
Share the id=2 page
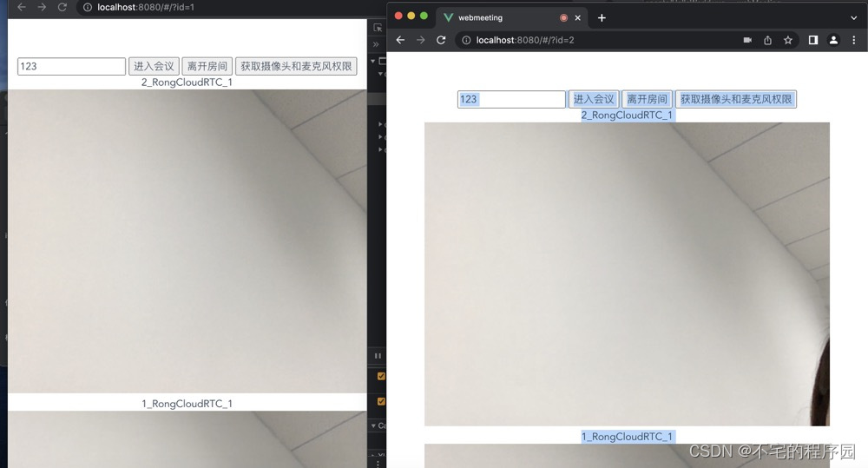click(x=768, y=40)
